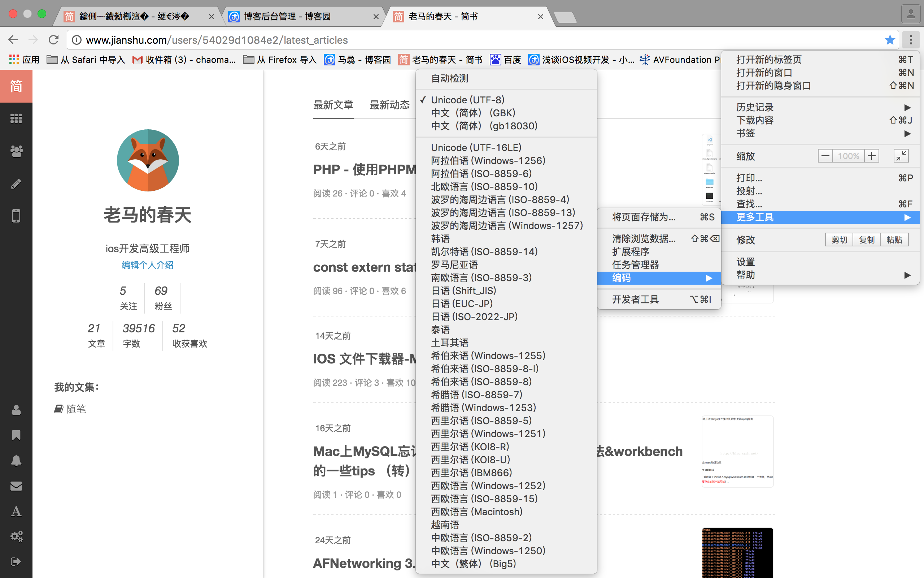Expand the 帮助 submenu
This screenshot has height=578, width=924.
820,275
